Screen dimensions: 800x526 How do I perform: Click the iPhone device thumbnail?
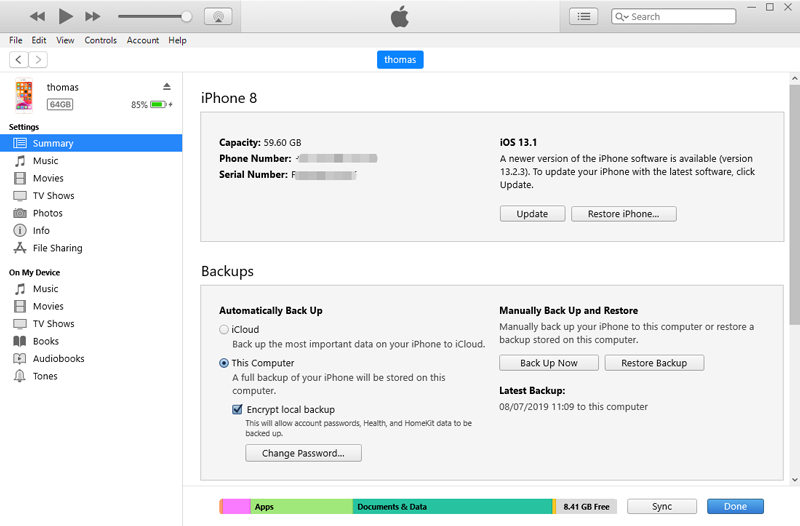[23, 95]
